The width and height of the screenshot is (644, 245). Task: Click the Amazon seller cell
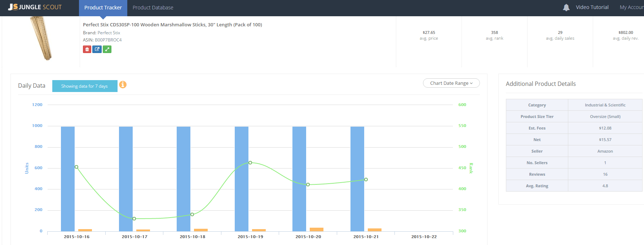[605, 151]
